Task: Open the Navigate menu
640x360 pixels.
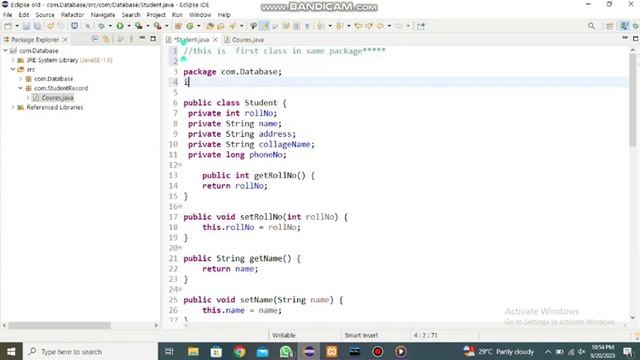Action: pos(103,15)
